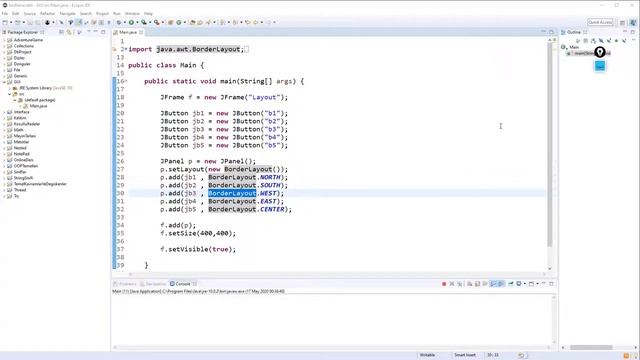Viewport: 640px width, 360px height.
Task: Collapse the src folder
Action: (x=10, y=94)
